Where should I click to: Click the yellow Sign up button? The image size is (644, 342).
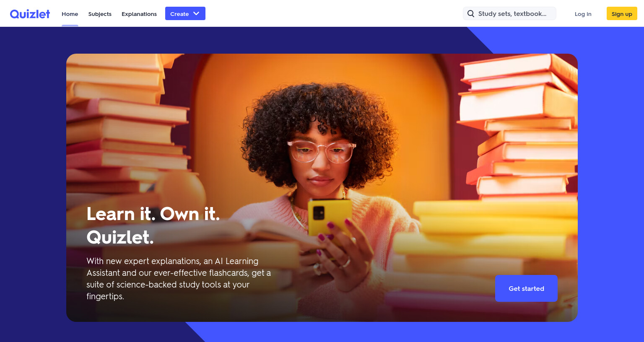pos(622,13)
